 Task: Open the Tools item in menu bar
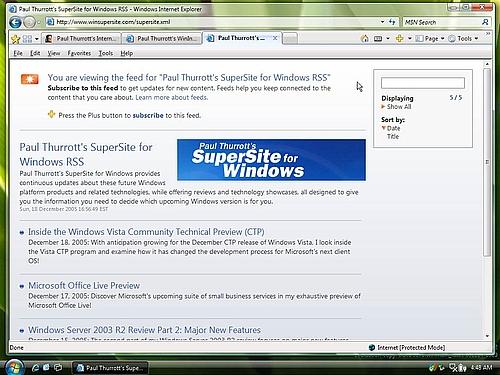coord(105,53)
